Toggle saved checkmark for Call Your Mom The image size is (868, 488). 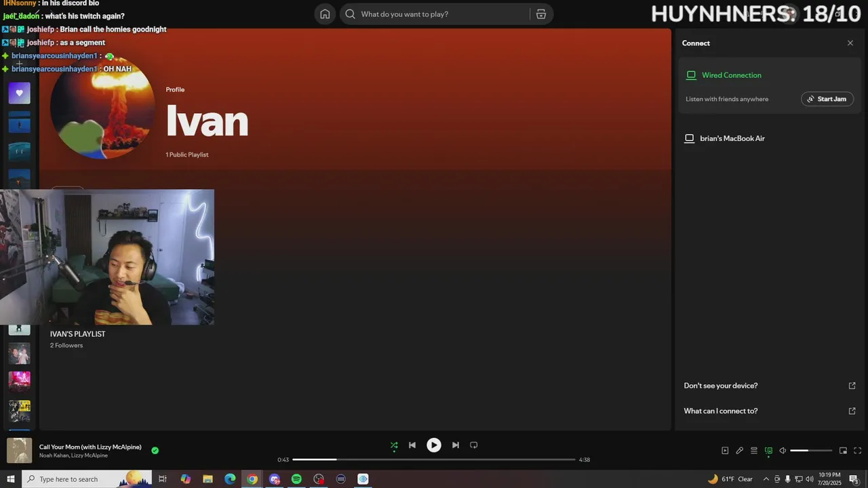point(155,450)
